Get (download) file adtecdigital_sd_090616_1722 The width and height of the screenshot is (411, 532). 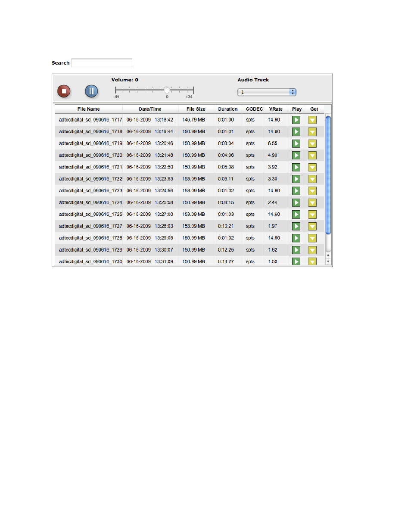coord(313,179)
